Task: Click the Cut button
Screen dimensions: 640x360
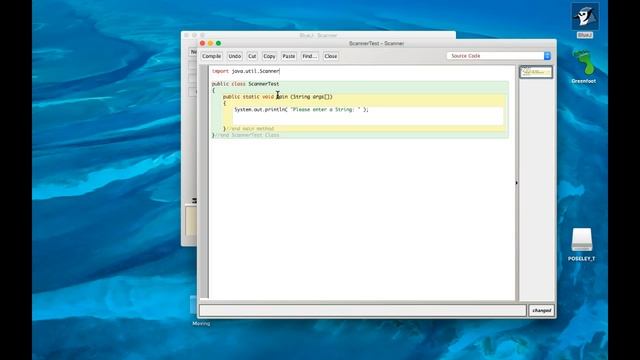Action: [x=252, y=56]
